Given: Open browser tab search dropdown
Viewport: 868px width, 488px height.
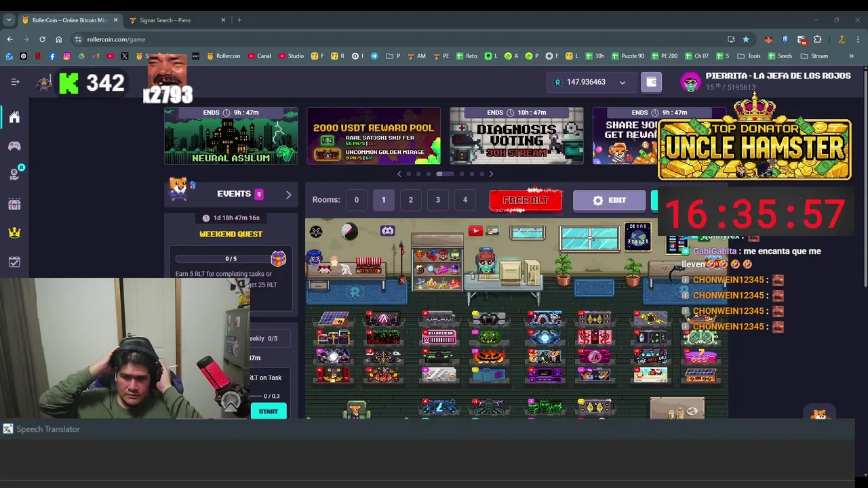Looking at the screenshot, I should tap(9, 20).
